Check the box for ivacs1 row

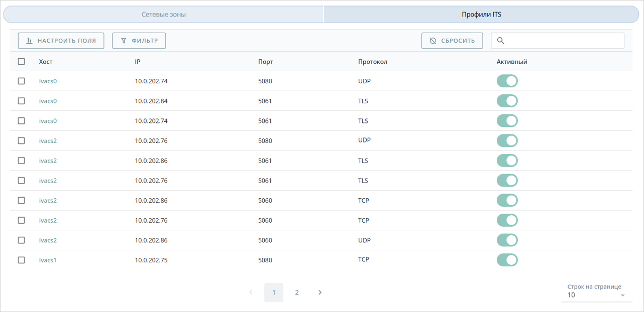(21, 260)
